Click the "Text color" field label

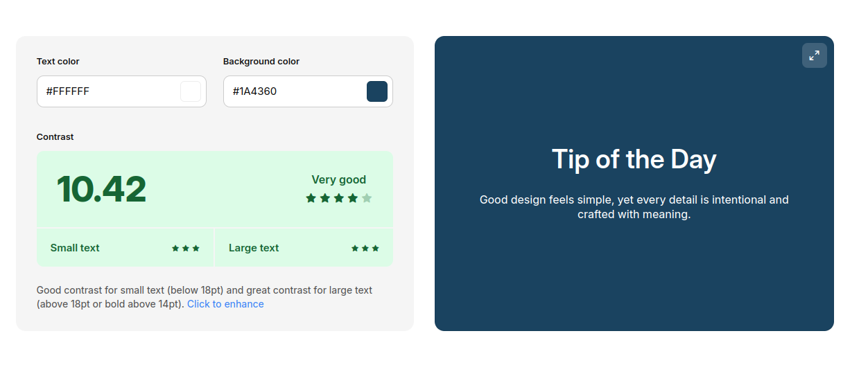(x=58, y=62)
